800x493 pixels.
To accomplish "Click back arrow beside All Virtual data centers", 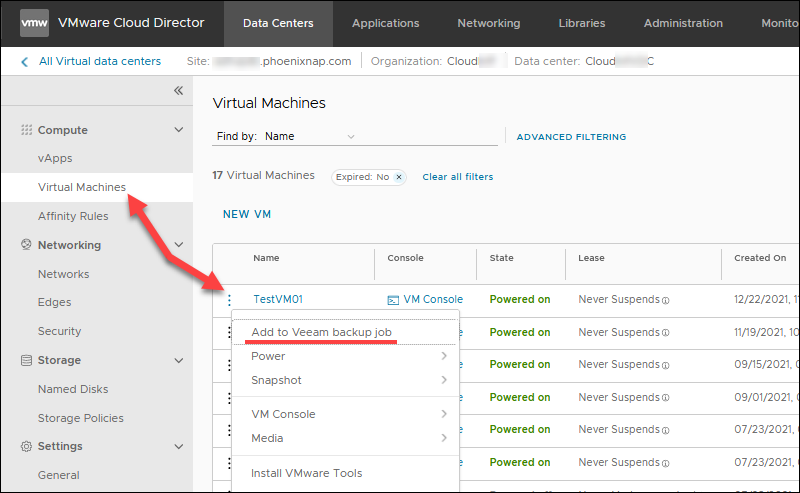I will 24,62.
